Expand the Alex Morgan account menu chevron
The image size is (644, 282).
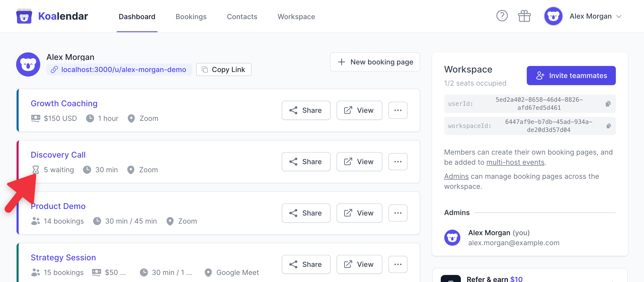point(619,17)
